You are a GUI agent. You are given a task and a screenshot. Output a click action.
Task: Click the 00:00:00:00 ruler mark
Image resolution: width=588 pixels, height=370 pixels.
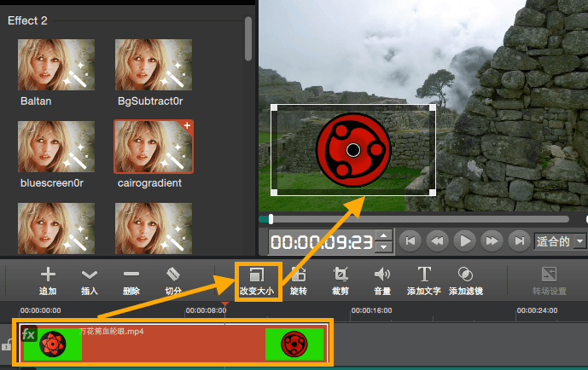click(x=40, y=310)
